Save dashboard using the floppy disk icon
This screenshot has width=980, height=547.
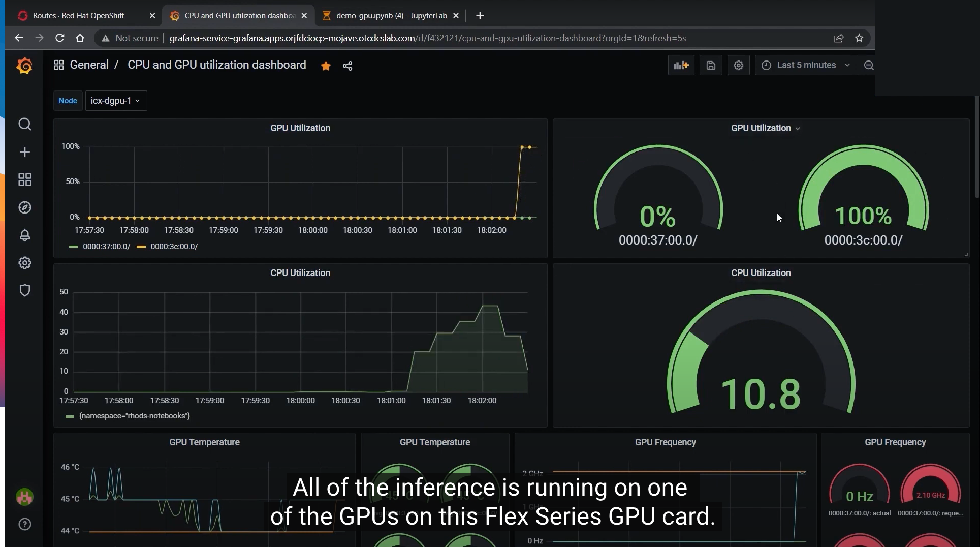click(711, 65)
